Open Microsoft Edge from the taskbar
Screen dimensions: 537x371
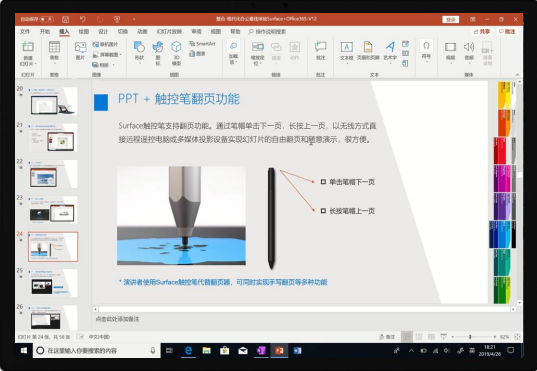tap(188, 350)
